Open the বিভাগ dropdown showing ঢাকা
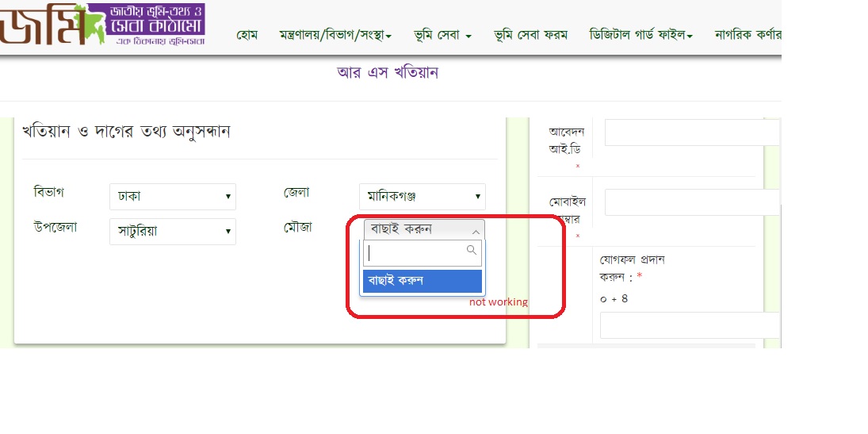This screenshot has height=434, width=868. (x=173, y=197)
